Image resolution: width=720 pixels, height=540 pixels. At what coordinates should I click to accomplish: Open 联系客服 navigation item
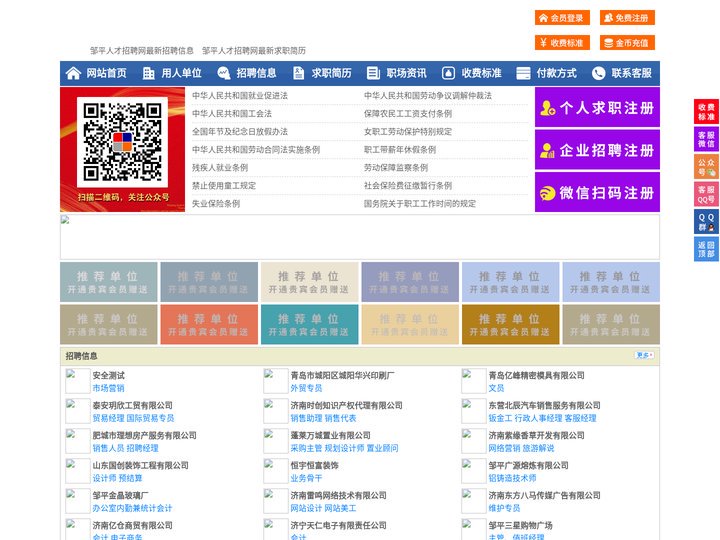click(x=631, y=73)
